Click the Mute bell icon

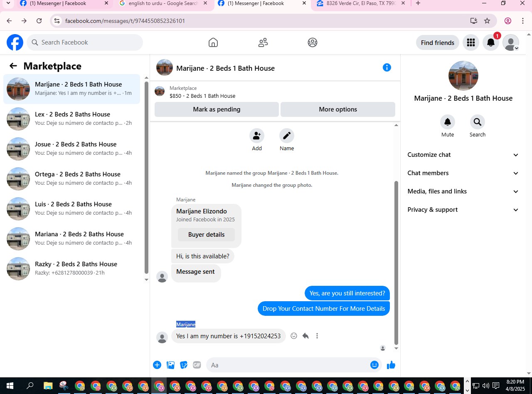tap(448, 122)
